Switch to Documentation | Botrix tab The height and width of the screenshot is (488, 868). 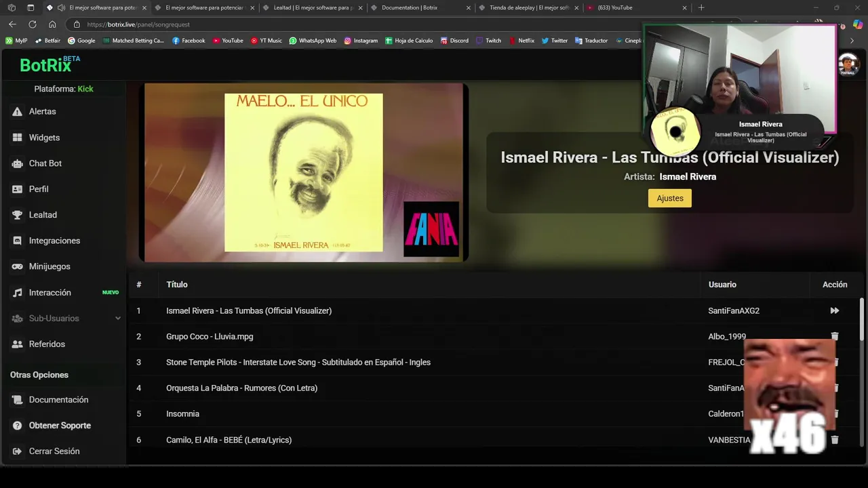pos(420,7)
